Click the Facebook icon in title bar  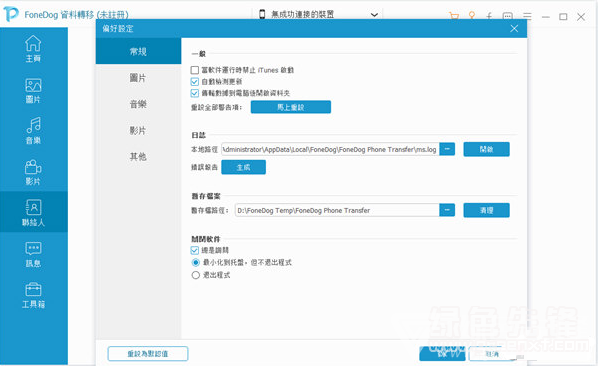[489, 16]
